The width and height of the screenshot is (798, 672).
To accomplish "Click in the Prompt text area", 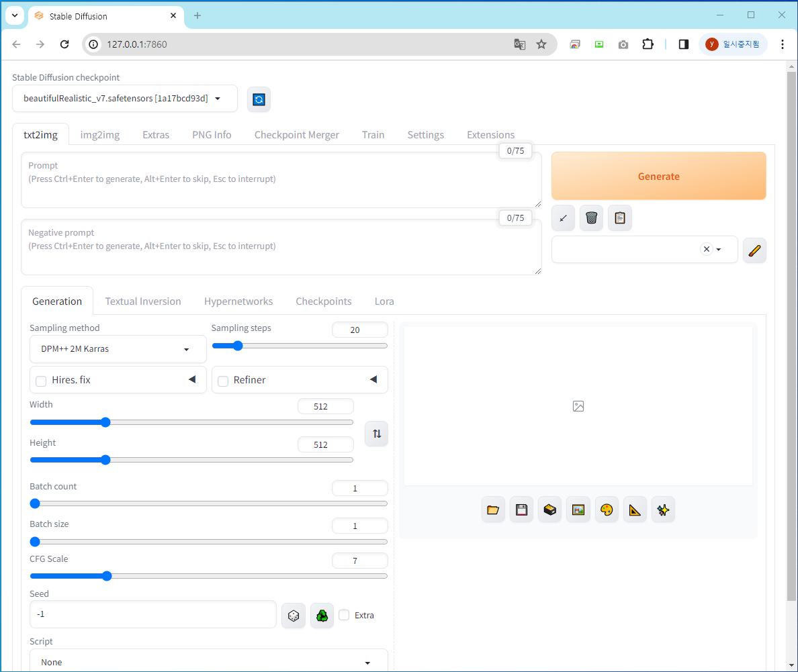I will pos(281,180).
